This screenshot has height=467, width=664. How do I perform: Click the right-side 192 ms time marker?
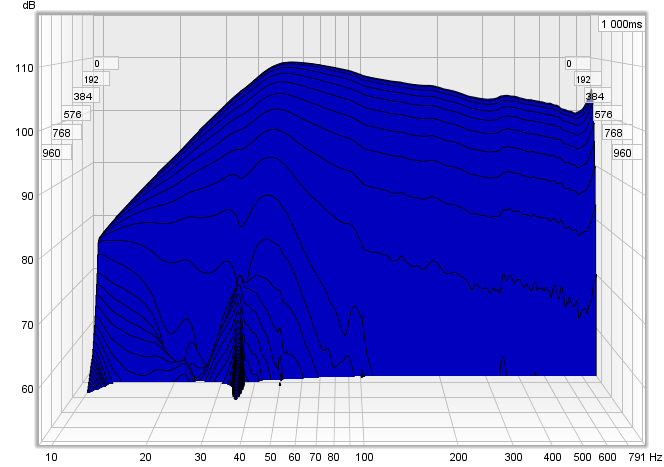pyautogui.click(x=583, y=79)
